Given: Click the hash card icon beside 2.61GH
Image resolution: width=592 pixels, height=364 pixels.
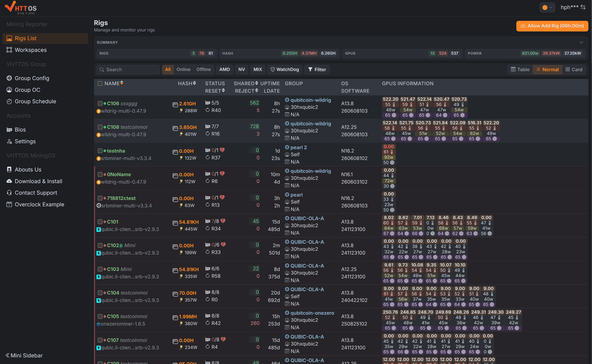Looking at the screenshot, I should tap(175, 105).
